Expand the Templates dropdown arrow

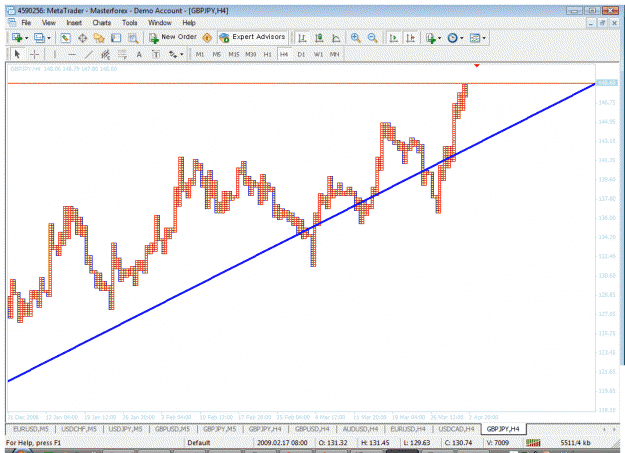pos(484,38)
